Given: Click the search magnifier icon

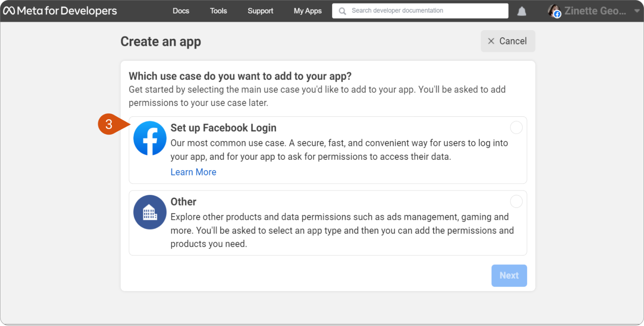Looking at the screenshot, I should [x=342, y=11].
